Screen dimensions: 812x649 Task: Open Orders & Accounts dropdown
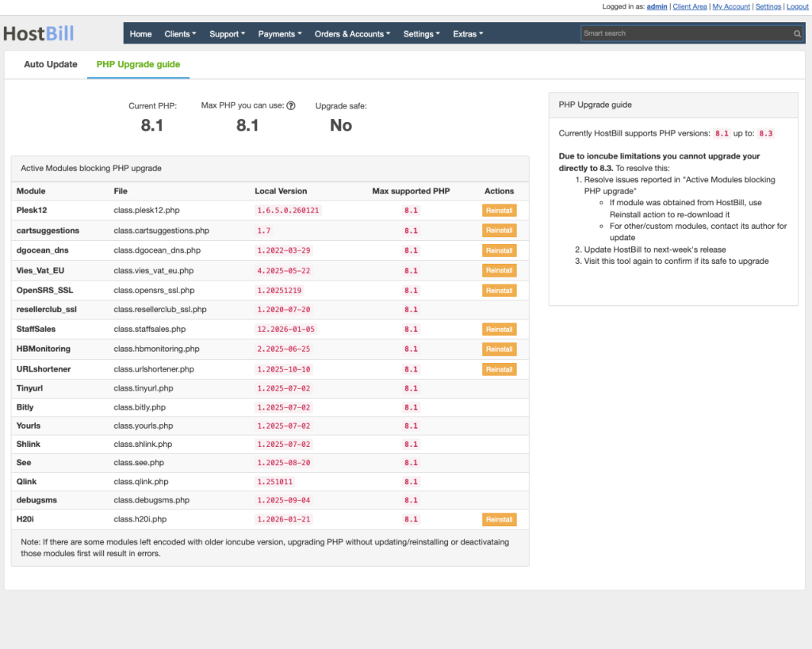[353, 34]
